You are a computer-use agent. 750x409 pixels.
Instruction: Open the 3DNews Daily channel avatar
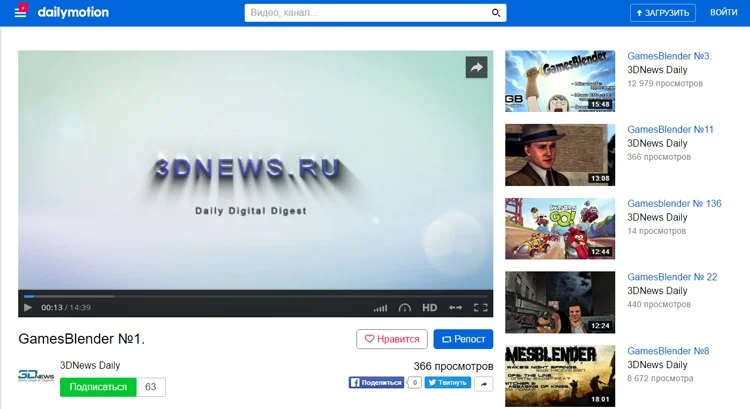tap(36, 376)
